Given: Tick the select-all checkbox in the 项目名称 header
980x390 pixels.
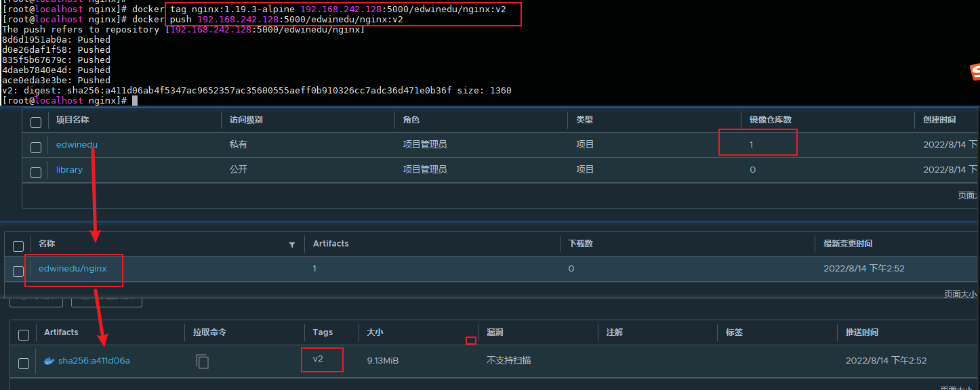Looking at the screenshot, I should pos(36,123).
